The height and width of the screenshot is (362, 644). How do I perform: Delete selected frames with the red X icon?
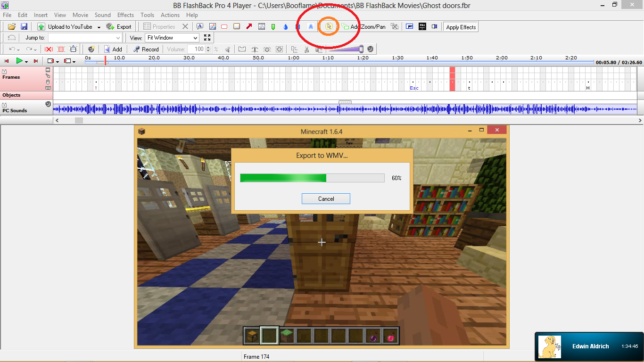pos(49,49)
